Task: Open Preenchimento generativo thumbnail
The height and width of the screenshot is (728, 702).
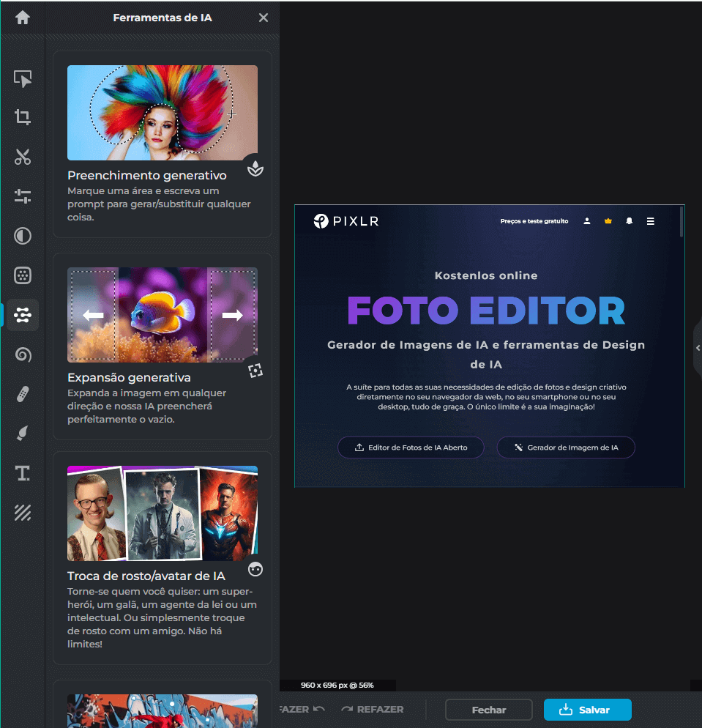Action: tap(163, 112)
